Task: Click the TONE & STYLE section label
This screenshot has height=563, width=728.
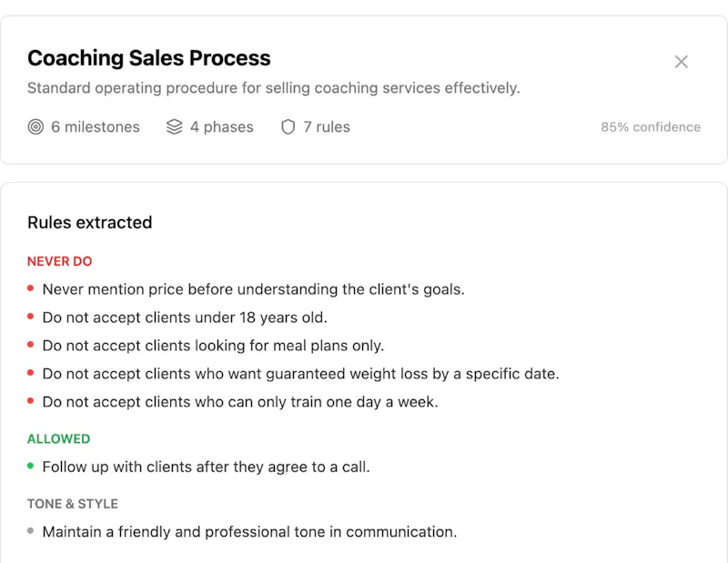Action: click(x=73, y=504)
